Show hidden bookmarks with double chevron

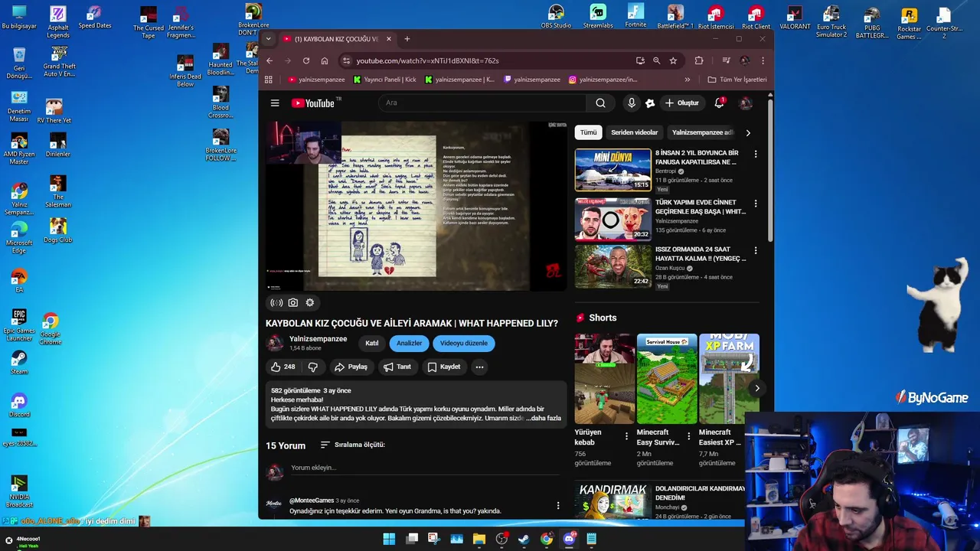pos(687,80)
